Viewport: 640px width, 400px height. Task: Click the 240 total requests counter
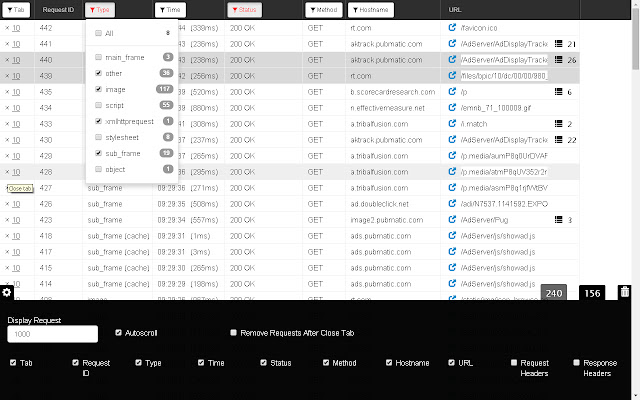553,293
